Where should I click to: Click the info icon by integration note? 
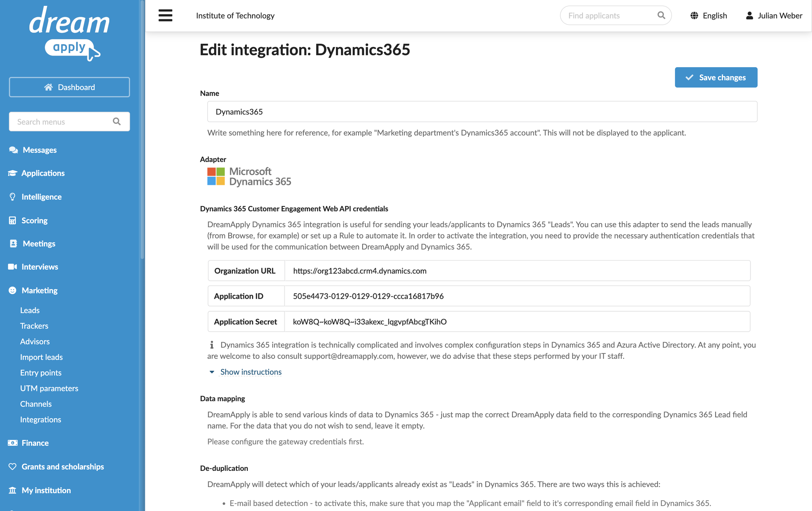coord(212,345)
